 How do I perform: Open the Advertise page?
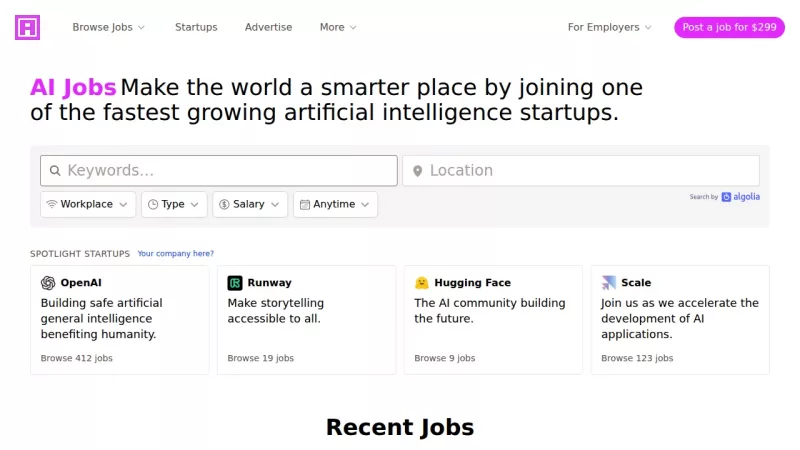tap(268, 28)
